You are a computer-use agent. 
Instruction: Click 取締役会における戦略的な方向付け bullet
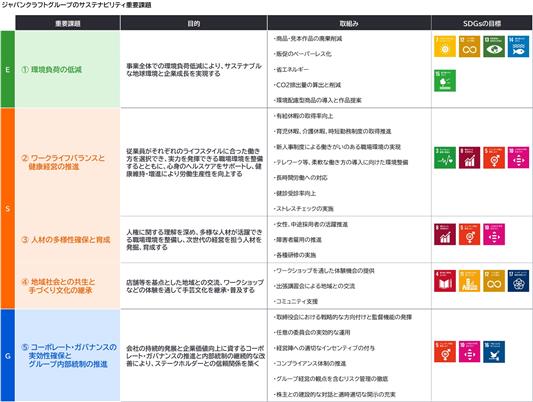[343, 317]
